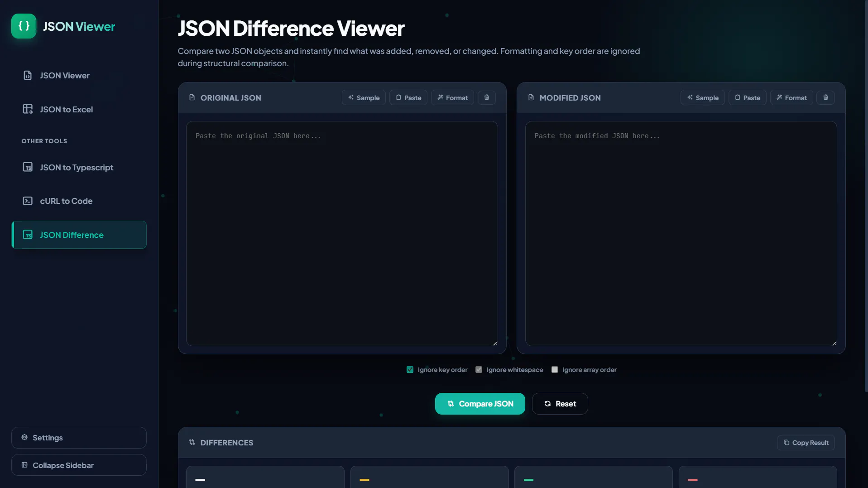Image resolution: width=868 pixels, height=488 pixels.
Task: Click the page vertical scrollbar
Action: coord(866,196)
